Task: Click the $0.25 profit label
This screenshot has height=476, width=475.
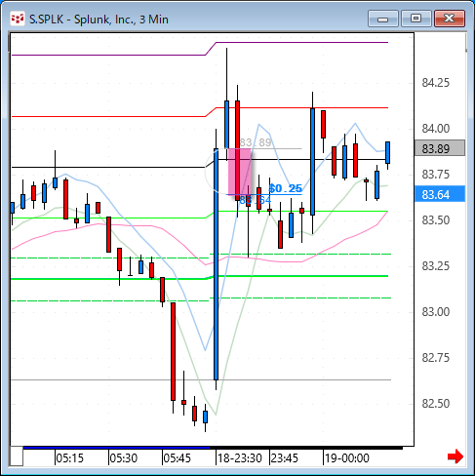Action: click(x=286, y=188)
